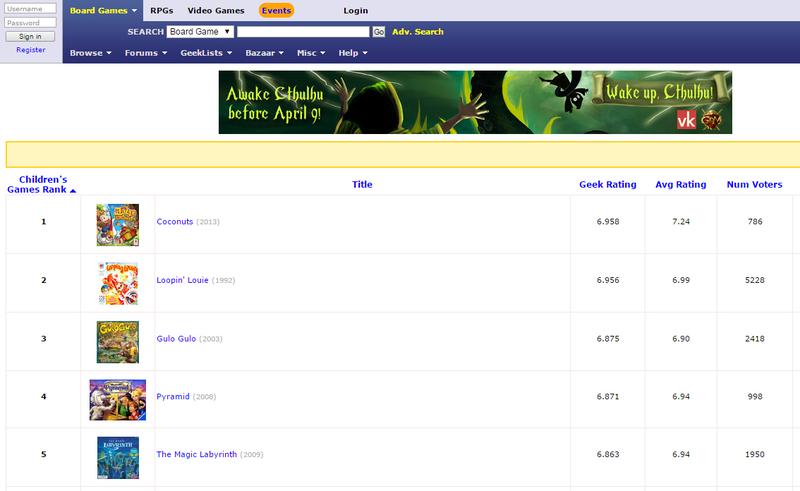Viewport: 800px width, 491px height.
Task: Click the 6.863 Geek Rating value
Action: click(608, 454)
